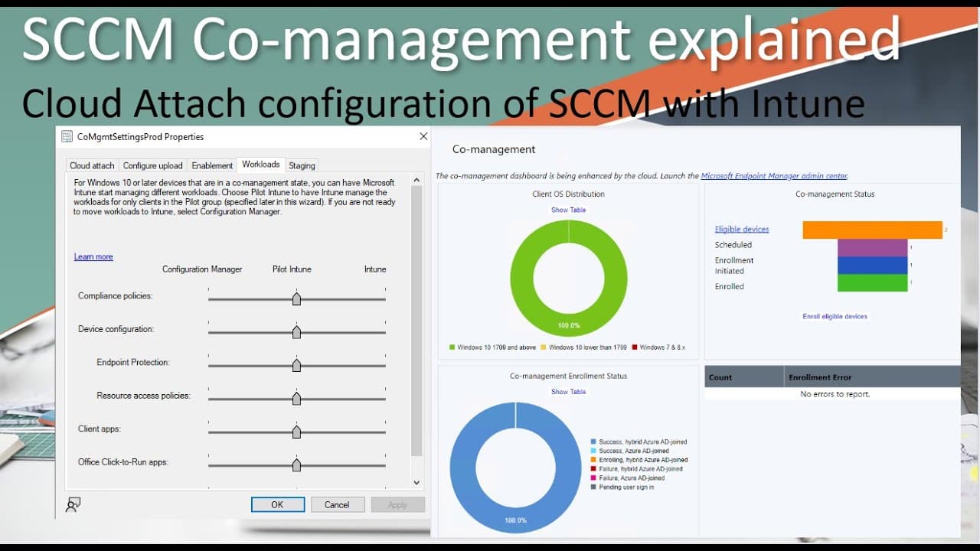Click the 'Intune' slider column label
The image size is (980, 551).
click(375, 269)
